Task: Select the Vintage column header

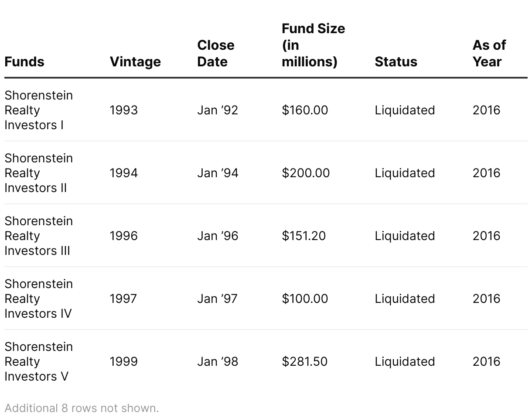Action: point(135,62)
